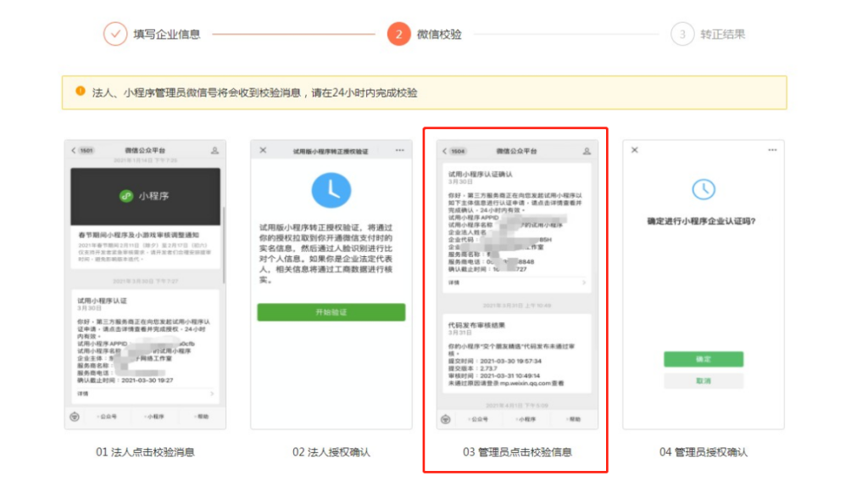Click back arrow in screenshot 03 header

click(444, 151)
